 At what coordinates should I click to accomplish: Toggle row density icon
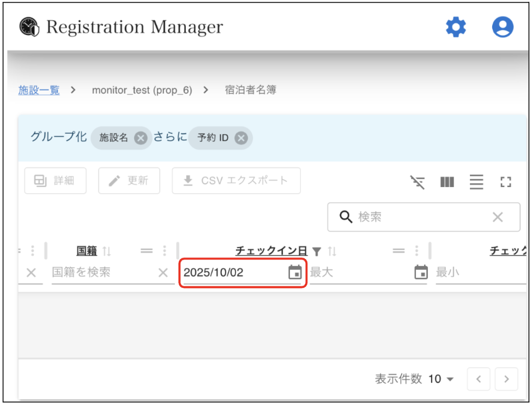click(476, 182)
